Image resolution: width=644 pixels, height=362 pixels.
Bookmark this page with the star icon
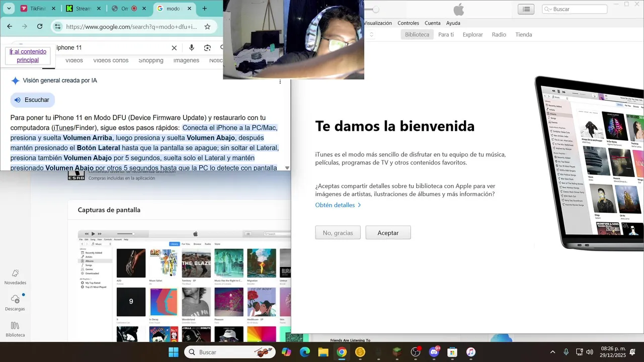[x=207, y=27]
